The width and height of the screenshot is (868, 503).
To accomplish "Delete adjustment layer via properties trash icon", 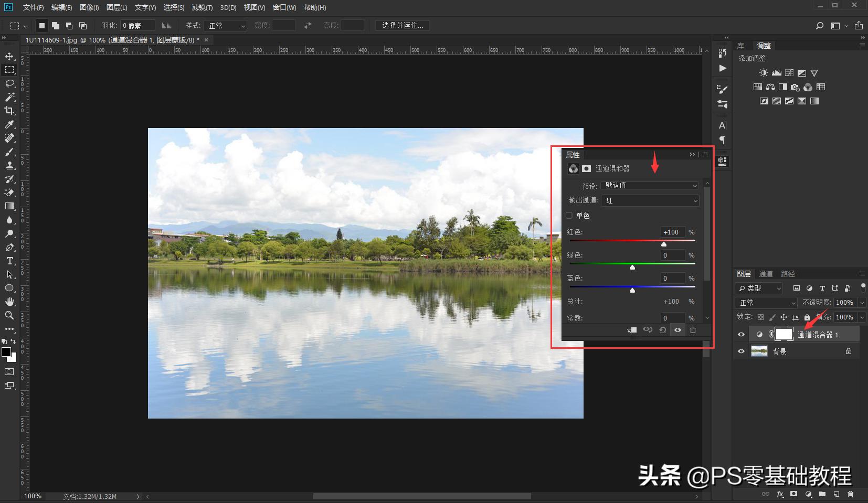I will coord(693,330).
